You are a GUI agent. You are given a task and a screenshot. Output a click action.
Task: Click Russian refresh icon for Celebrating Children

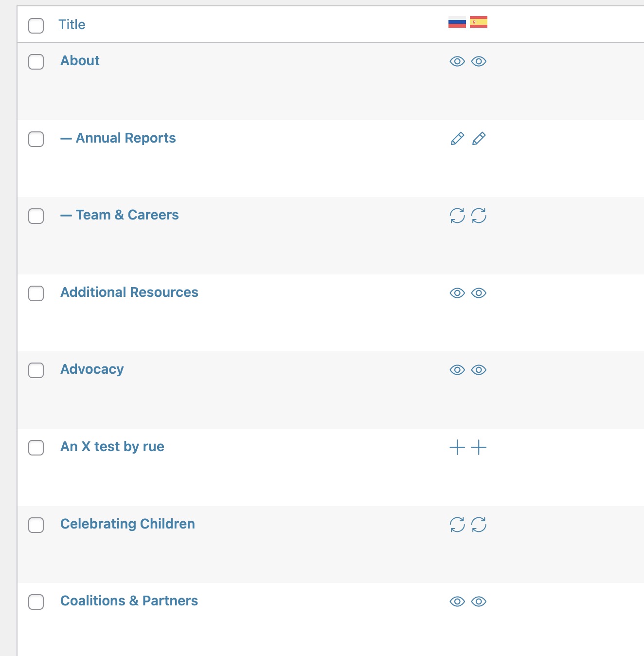pyautogui.click(x=457, y=525)
